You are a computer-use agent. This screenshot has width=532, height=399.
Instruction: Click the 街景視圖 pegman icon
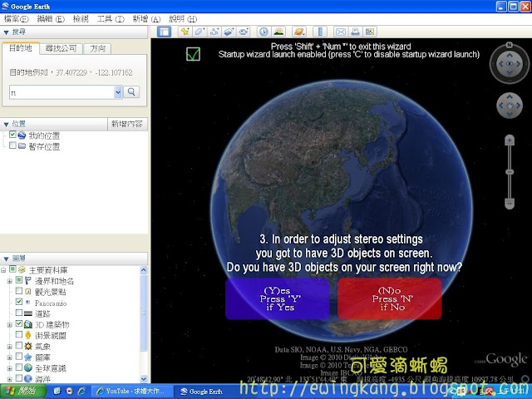tap(28, 335)
